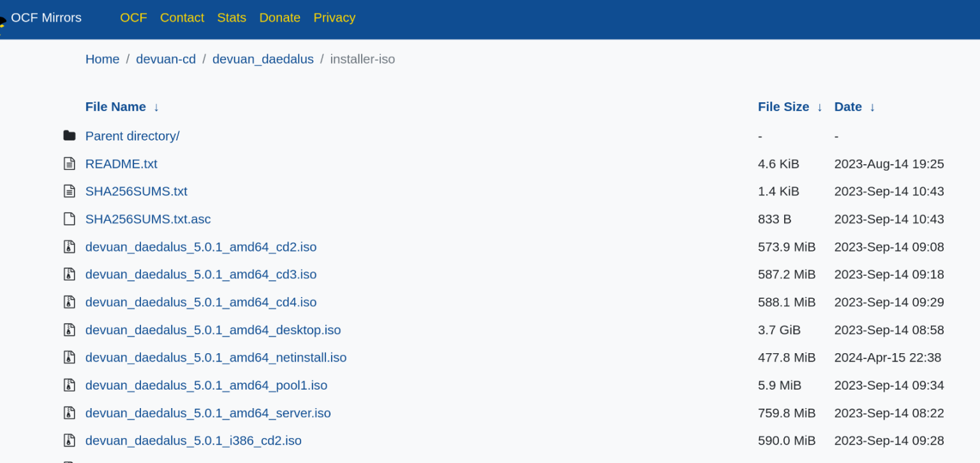The image size is (980, 463).
Task: Click the document icon next to README.txt
Action: pos(69,163)
